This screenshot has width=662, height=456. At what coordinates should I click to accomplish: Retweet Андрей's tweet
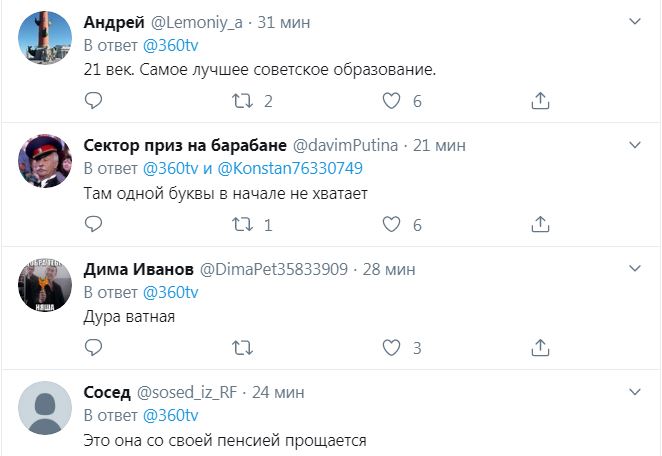(x=241, y=101)
